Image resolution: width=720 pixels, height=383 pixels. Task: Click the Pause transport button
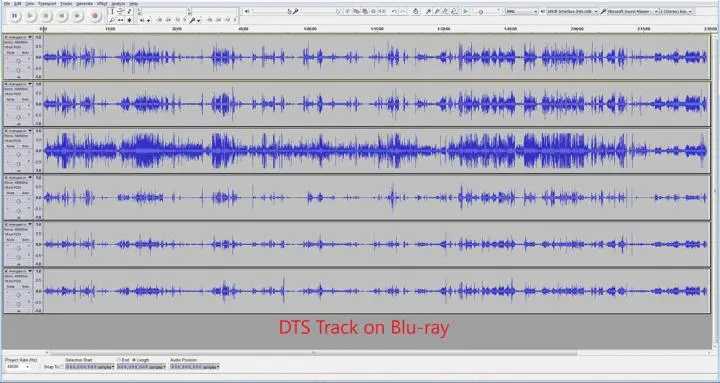pyautogui.click(x=14, y=15)
